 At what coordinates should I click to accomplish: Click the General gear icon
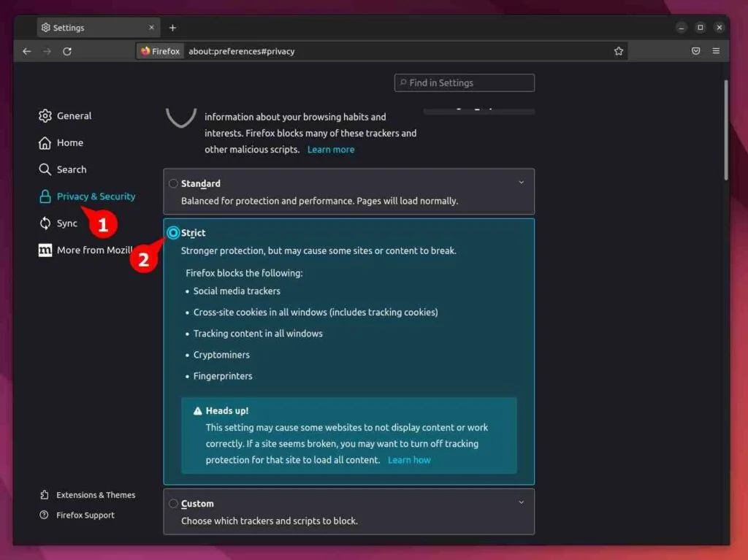point(45,115)
